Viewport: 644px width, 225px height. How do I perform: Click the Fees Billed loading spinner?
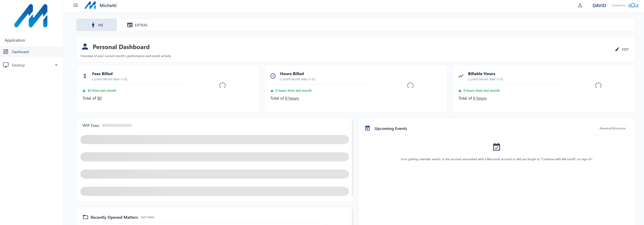[x=222, y=86]
